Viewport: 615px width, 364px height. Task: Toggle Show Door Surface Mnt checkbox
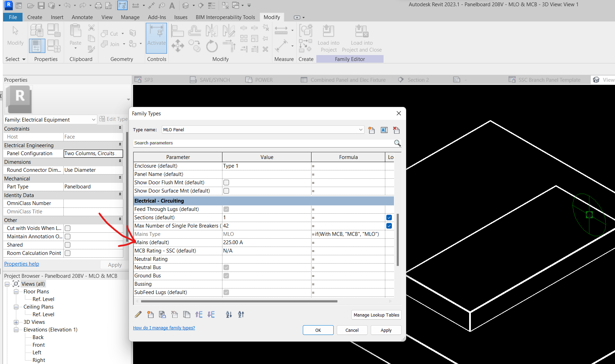226,191
